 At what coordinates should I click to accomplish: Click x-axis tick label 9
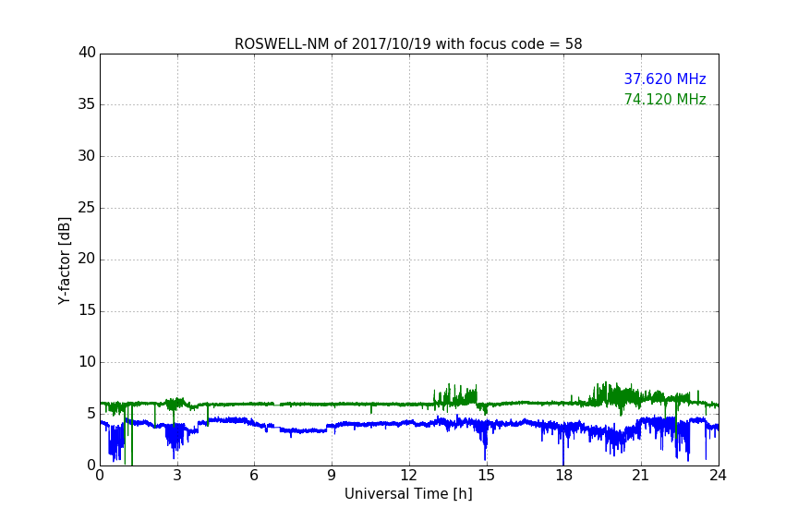[x=332, y=476]
